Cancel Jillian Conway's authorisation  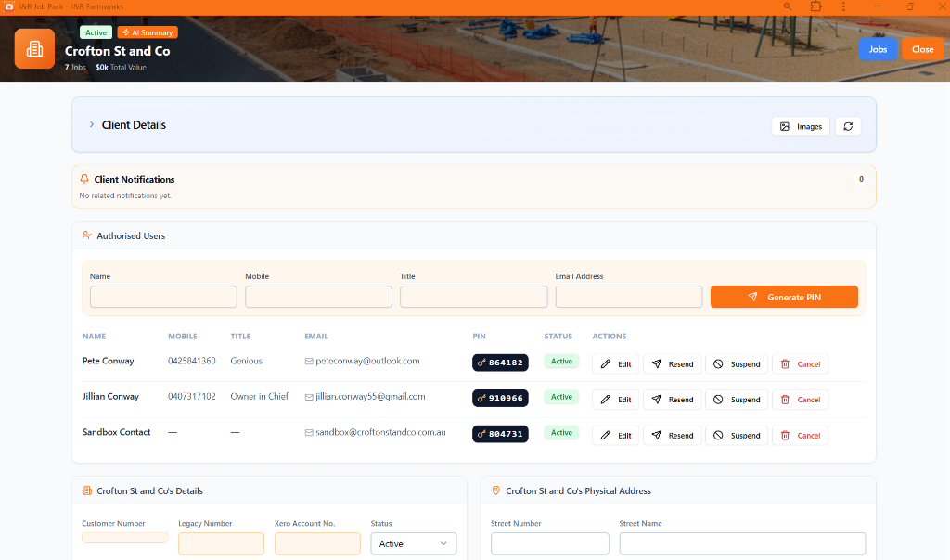[x=801, y=400]
